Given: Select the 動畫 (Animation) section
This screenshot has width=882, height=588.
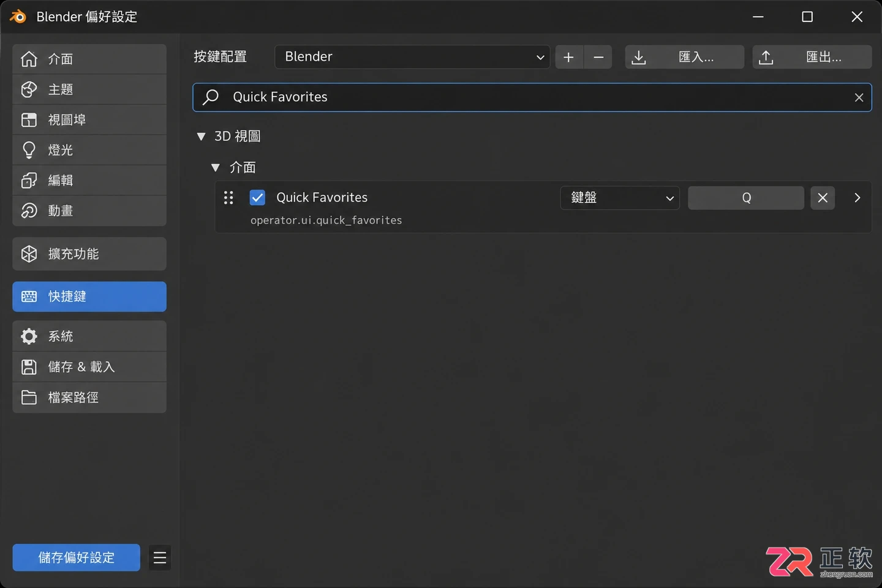Looking at the screenshot, I should tap(89, 211).
